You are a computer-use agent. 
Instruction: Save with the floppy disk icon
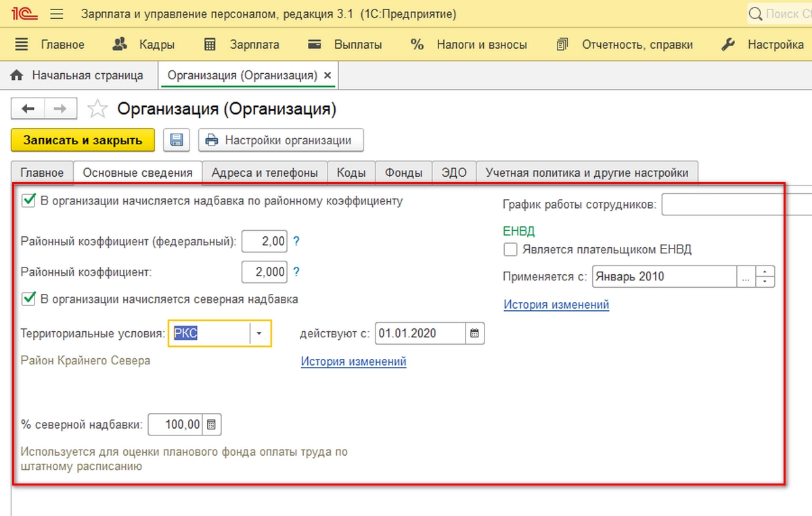177,140
